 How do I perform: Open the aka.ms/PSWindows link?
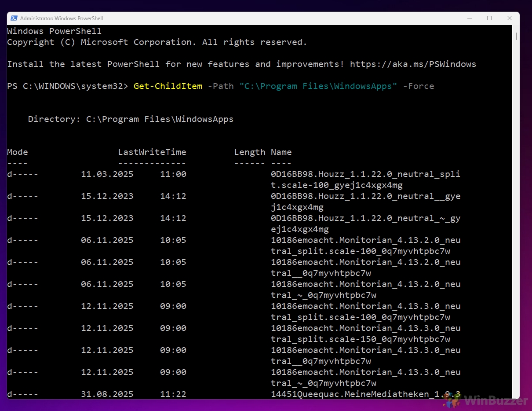pyautogui.click(x=413, y=64)
